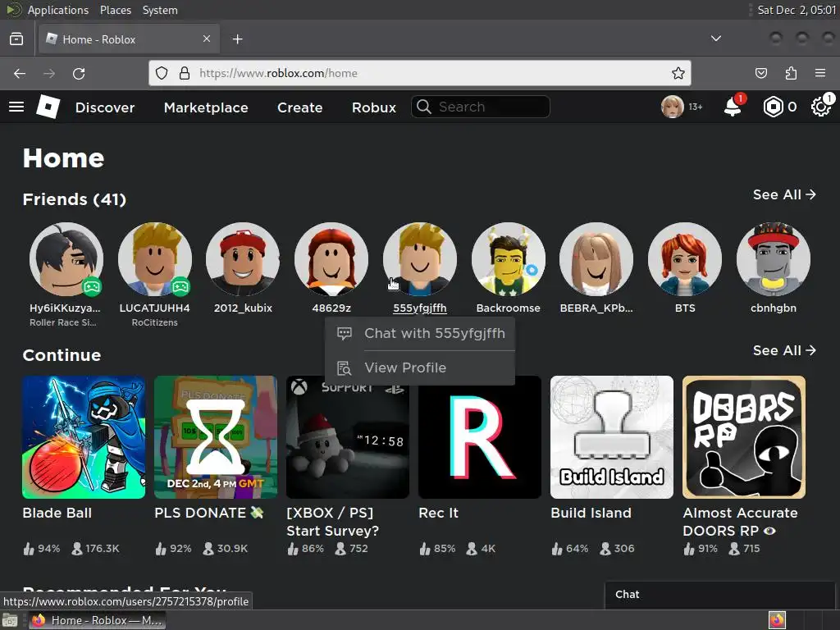Click the padlock site info icon
Image resolution: width=840 pixels, height=630 pixels.
click(185, 73)
